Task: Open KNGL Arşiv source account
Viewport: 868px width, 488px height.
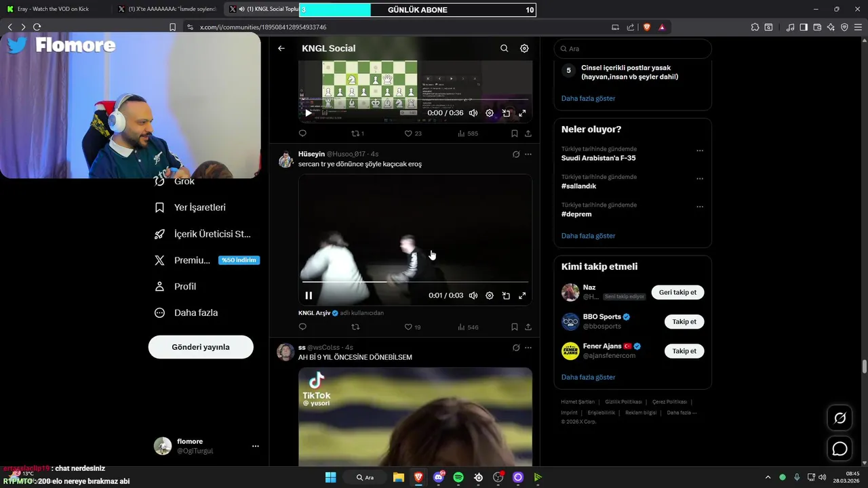Action: click(x=314, y=312)
